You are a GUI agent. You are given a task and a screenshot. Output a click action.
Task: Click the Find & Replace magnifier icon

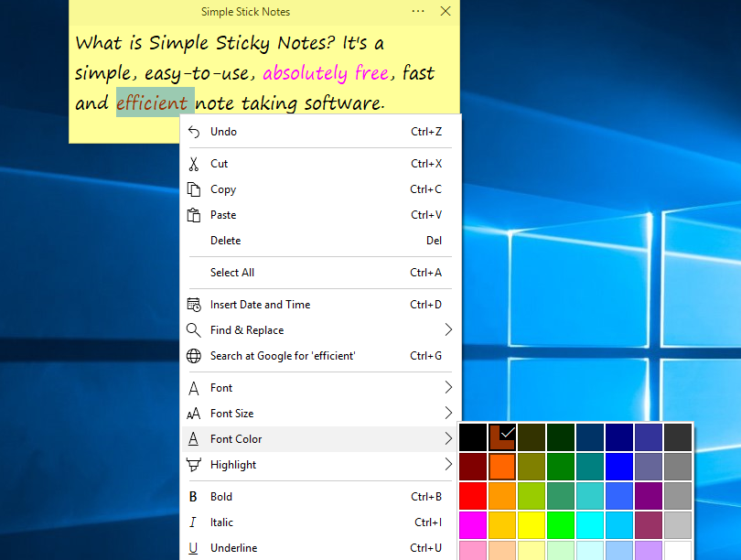click(193, 330)
